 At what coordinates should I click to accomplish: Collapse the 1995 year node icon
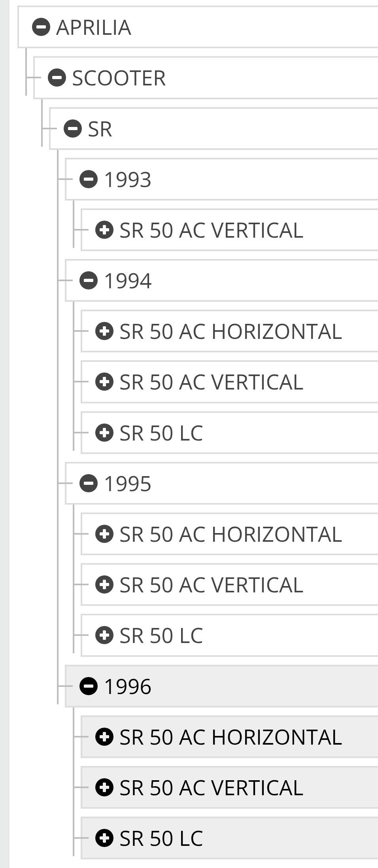point(89,483)
